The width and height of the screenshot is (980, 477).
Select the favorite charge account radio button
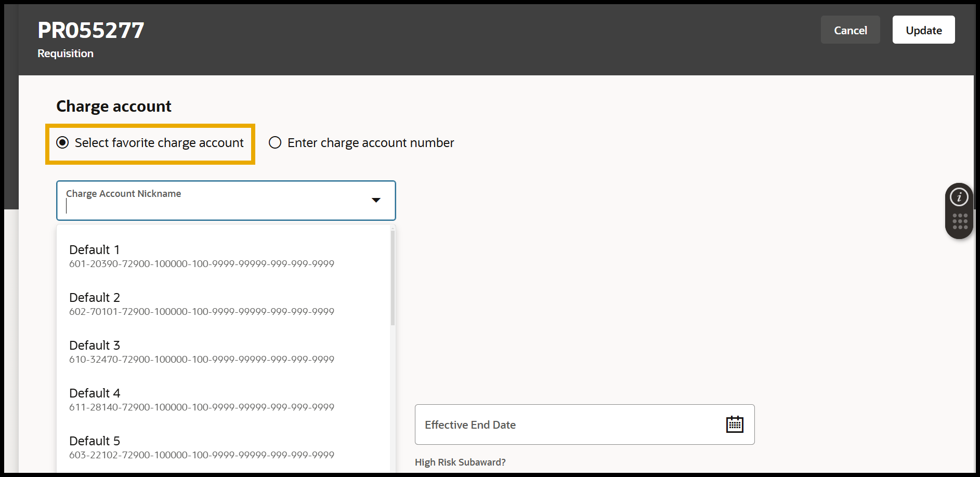click(63, 143)
